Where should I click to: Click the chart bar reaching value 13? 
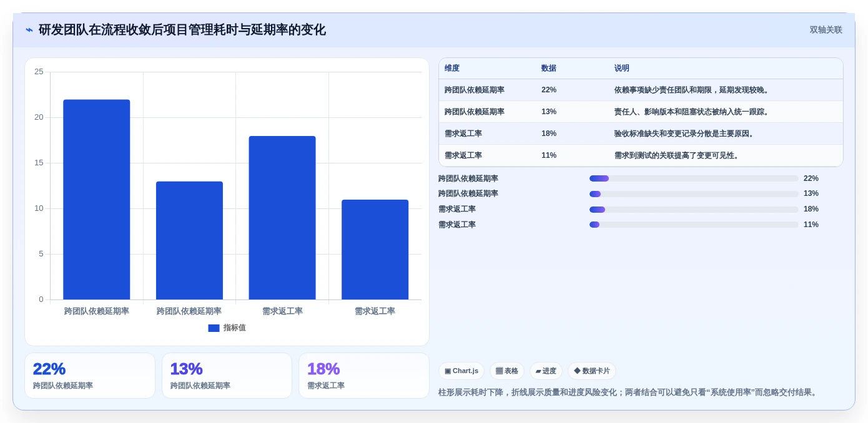click(189, 241)
